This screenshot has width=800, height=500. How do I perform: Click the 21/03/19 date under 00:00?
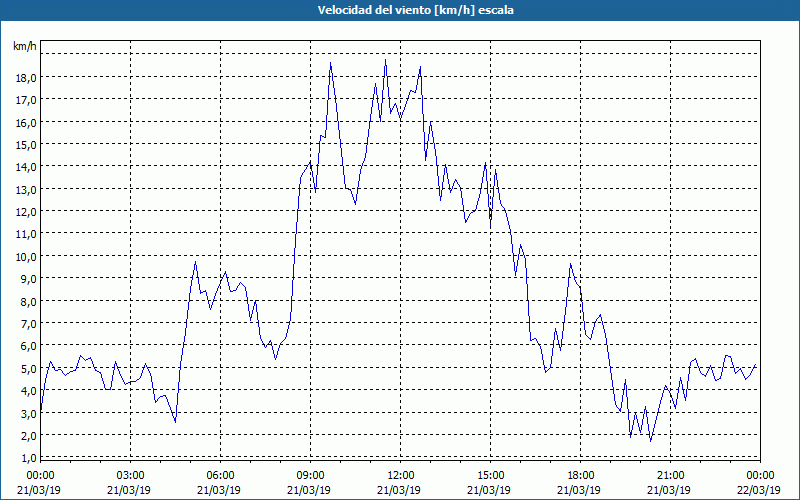coord(39,490)
